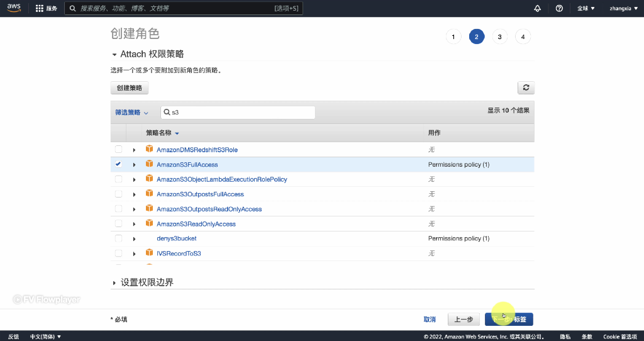Expand IVSRecordToS3 policy details
This screenshot has width=644, height=341.
pyautogui.click(x=135, y=254)
